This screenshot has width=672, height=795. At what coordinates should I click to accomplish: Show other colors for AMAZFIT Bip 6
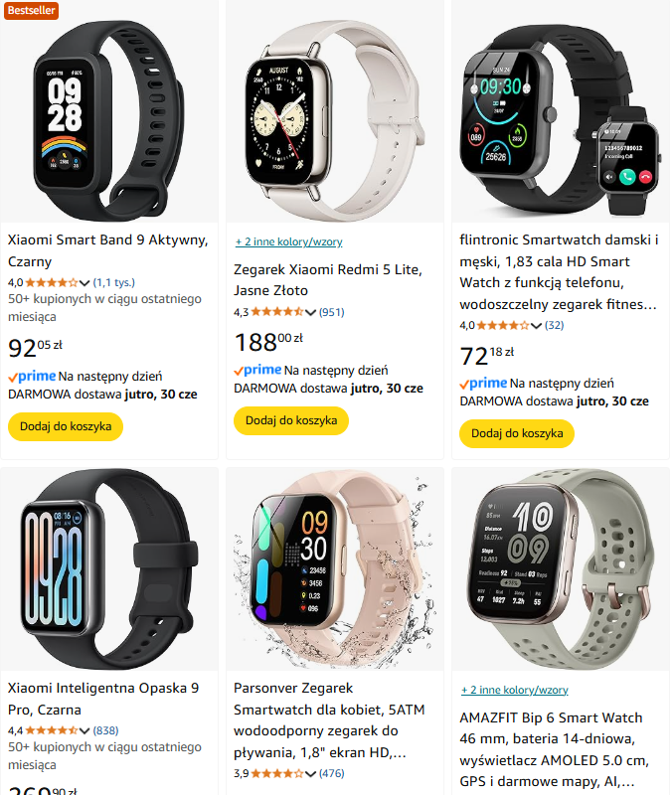(514, 690)
